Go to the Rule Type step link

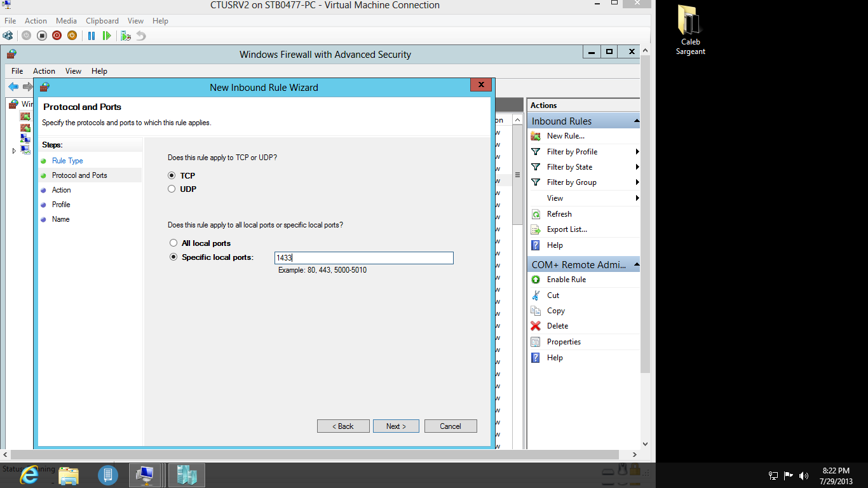[67, 161]
